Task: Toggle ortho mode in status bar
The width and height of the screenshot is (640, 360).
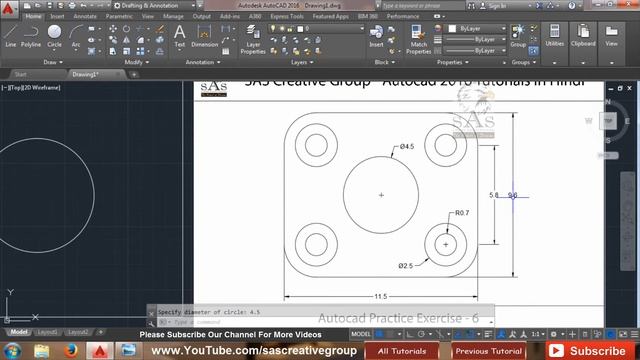Action: [x=410, y=334]
